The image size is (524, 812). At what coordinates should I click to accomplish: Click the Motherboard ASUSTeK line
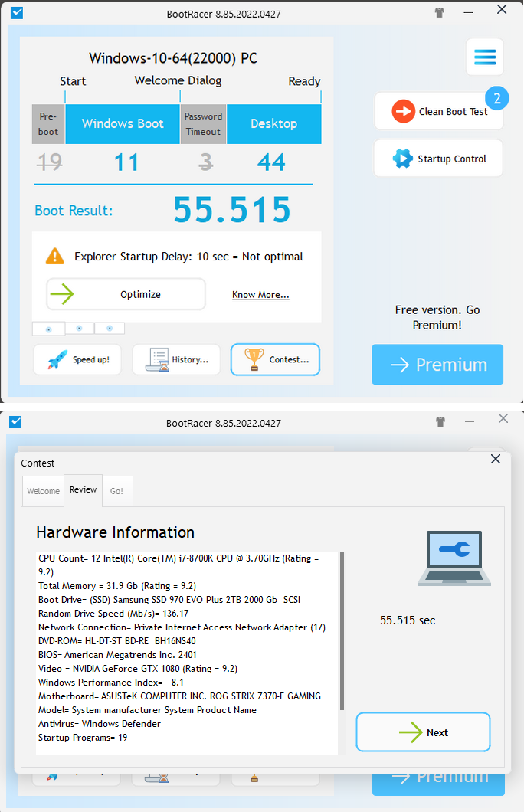click(179, 696)
